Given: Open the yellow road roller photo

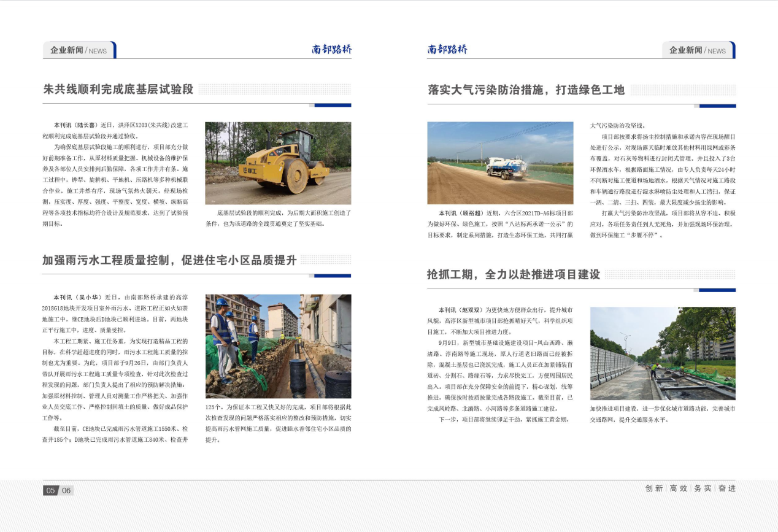Looking at the screenshot, I should point(278,163).
